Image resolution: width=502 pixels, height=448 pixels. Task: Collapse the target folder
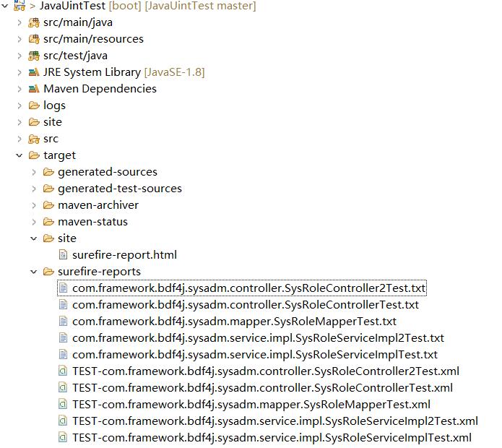pyautogui.click(x=20, y=155)
